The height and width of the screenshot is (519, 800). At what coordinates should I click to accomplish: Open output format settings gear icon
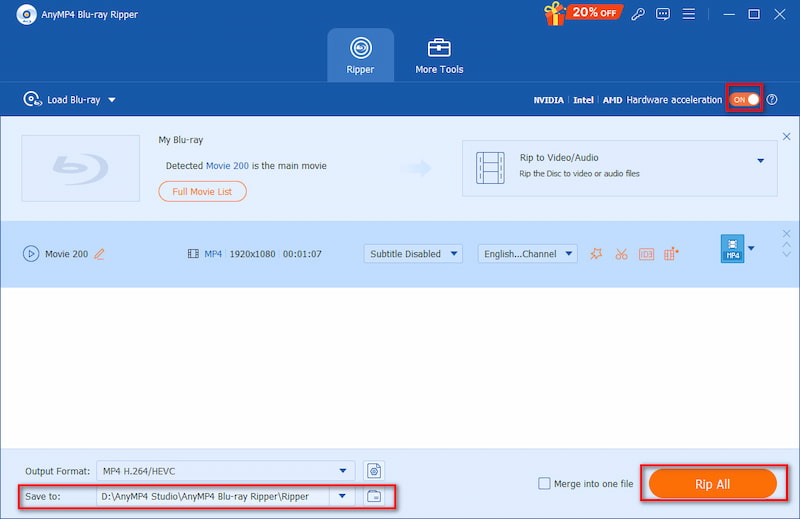pyautogui.click(x=374, y=470)
